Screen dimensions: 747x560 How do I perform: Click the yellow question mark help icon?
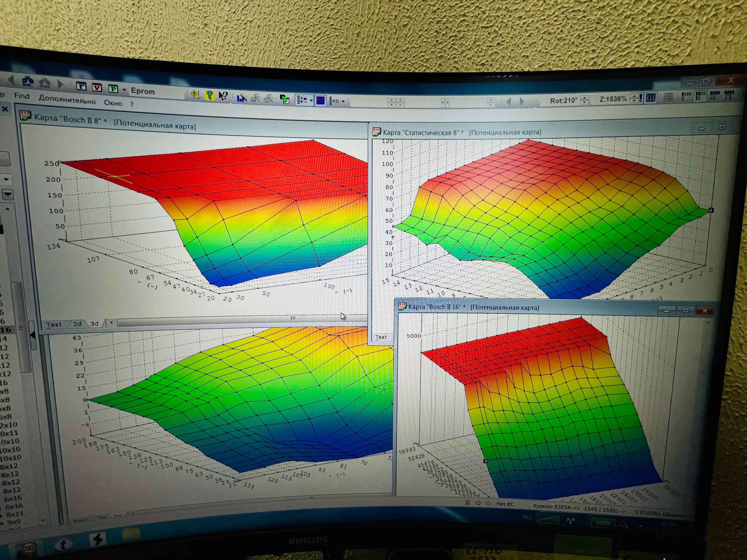(210, 95)
